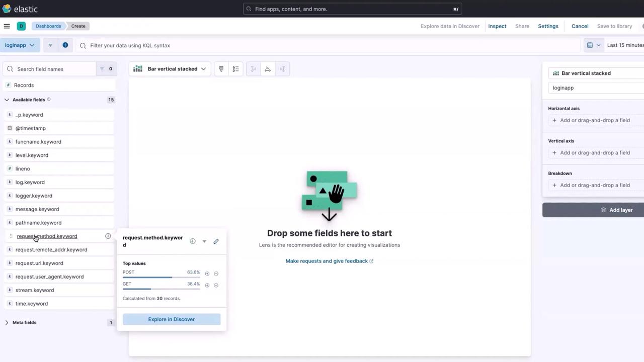Viewport: 644px width, 362px height.
Task: Open the legend settings icon
Action: [235, 69]
